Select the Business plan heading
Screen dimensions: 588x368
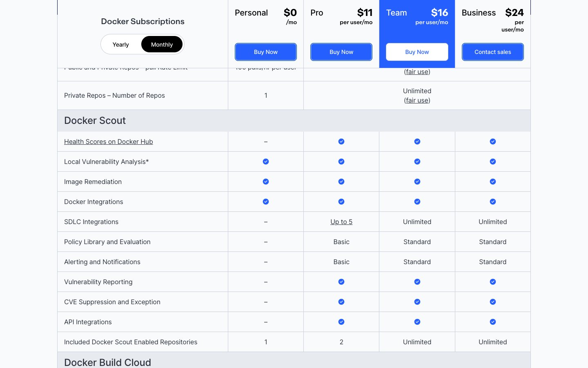coord(479,13)
